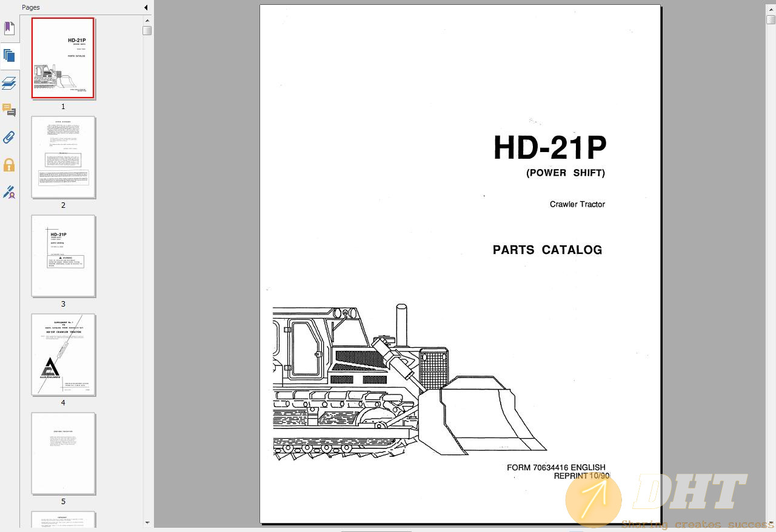Click the (POWER SHIFT) subtitle text
776x532 pixels.
[x=566, y=173]
